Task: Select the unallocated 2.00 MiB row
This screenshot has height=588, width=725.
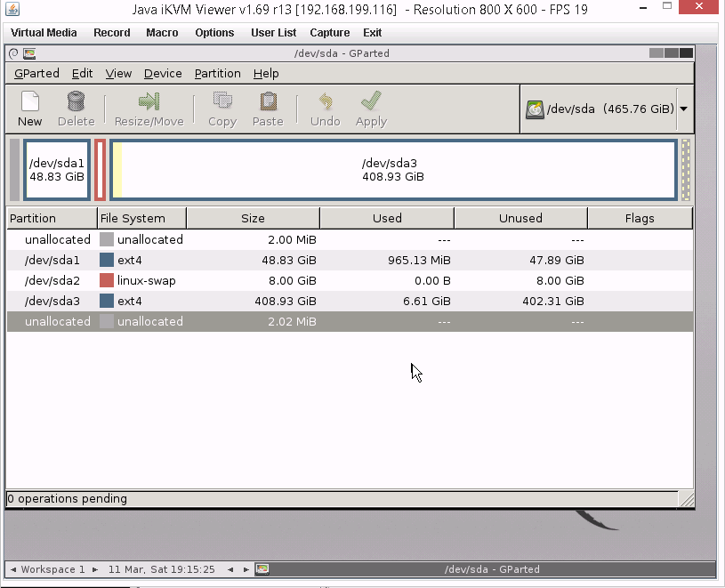Action: point(350,240)
